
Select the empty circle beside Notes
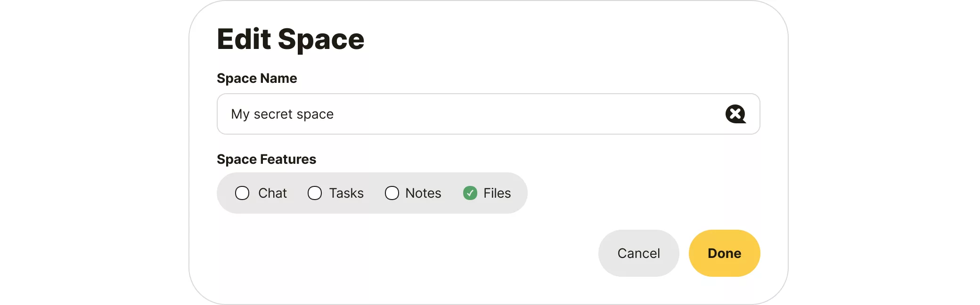[392, 193]
